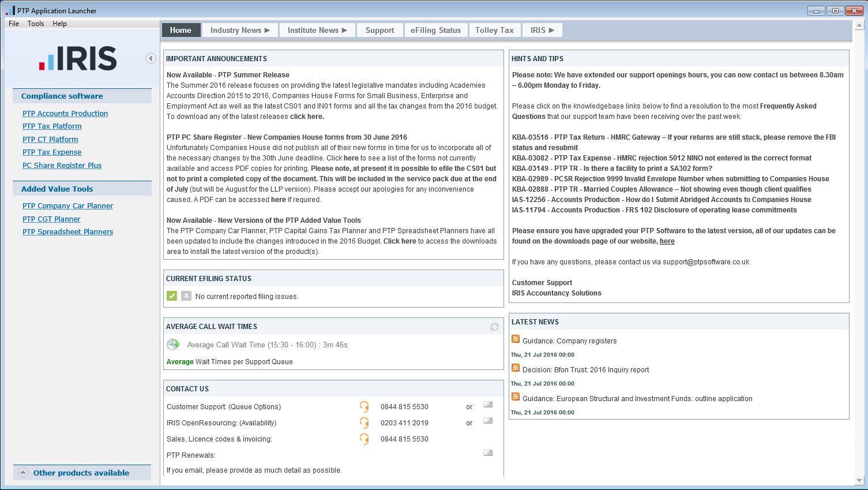
Task: Open KBA-03149 SA302 form article
Action: (x=612, y=169)
